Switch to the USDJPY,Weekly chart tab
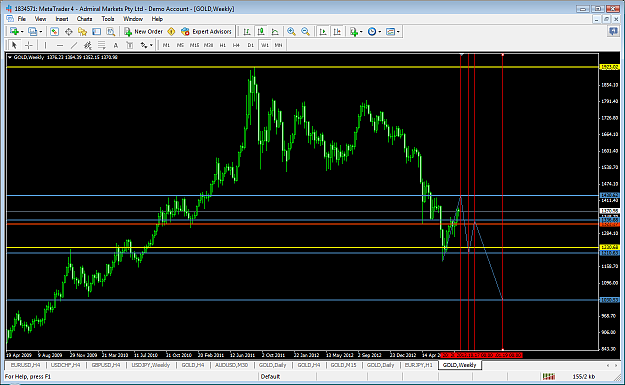Screen dimensions: 625x385 pos(151,365)
